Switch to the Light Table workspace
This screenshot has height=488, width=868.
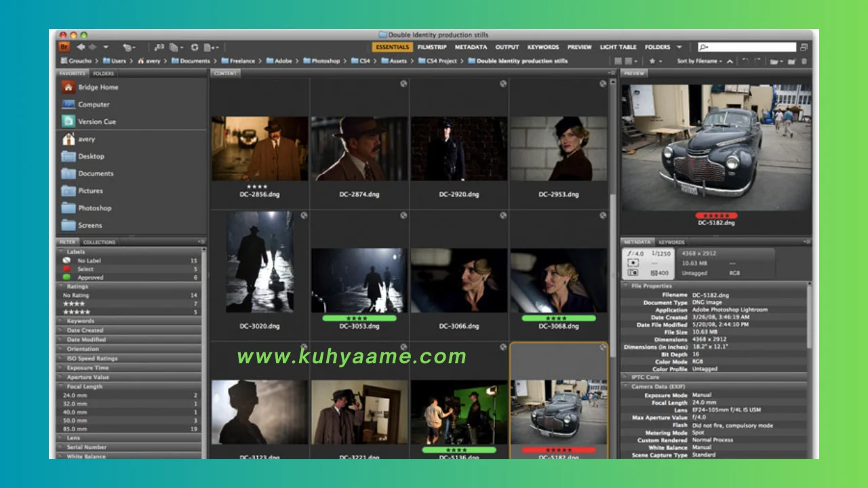(x=618, y=47)
